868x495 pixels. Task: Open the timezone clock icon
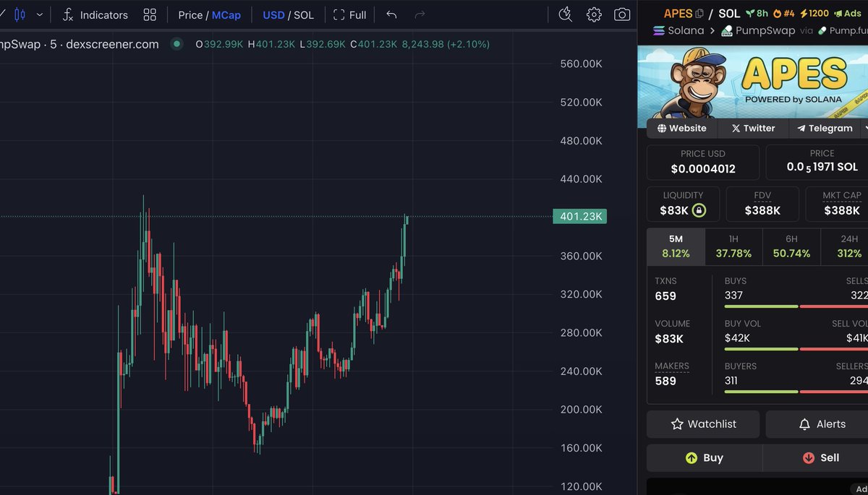pos(566,14)
